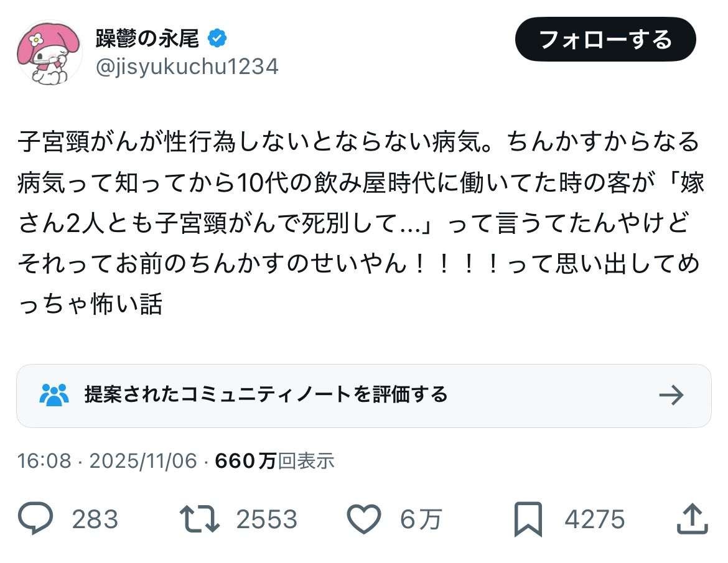This screenshot has height=563, width=728.
Task: Click the 283 replies count
Action: click(95, 519)
